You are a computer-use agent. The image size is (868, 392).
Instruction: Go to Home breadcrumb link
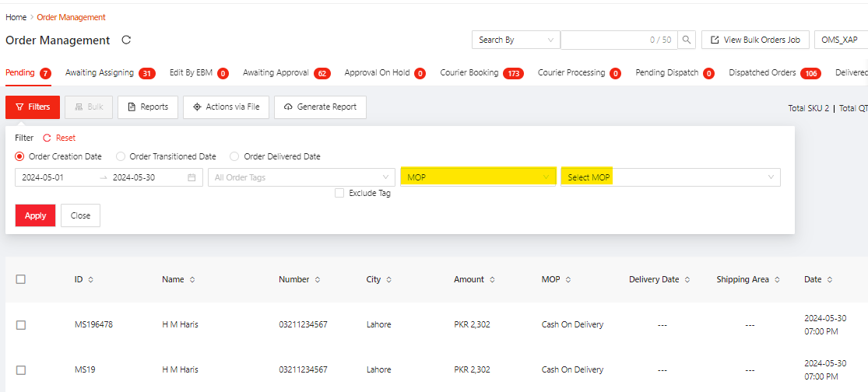click(x=16, y=17)
